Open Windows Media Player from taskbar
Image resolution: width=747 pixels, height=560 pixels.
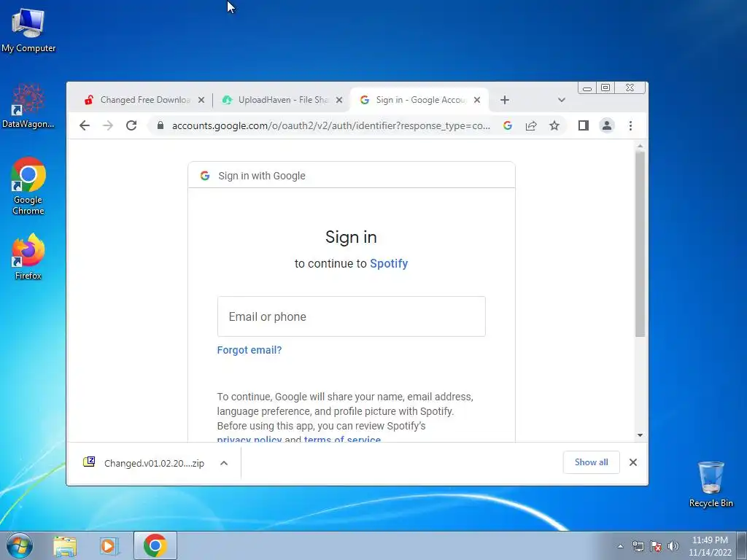pos(109,545)
